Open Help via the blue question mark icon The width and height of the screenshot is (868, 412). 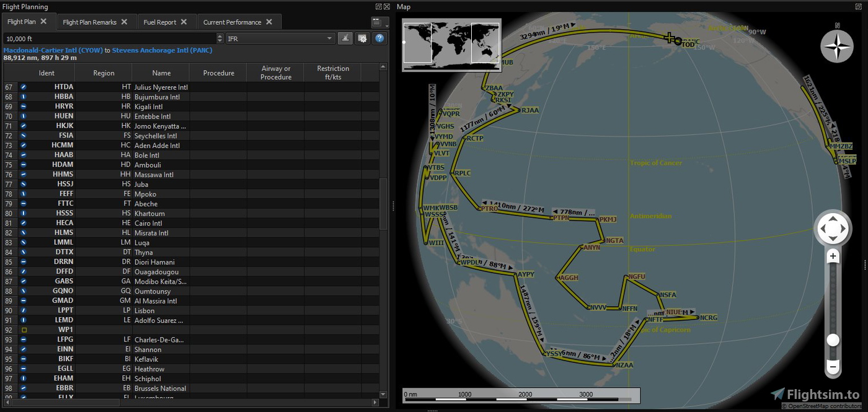379,38
